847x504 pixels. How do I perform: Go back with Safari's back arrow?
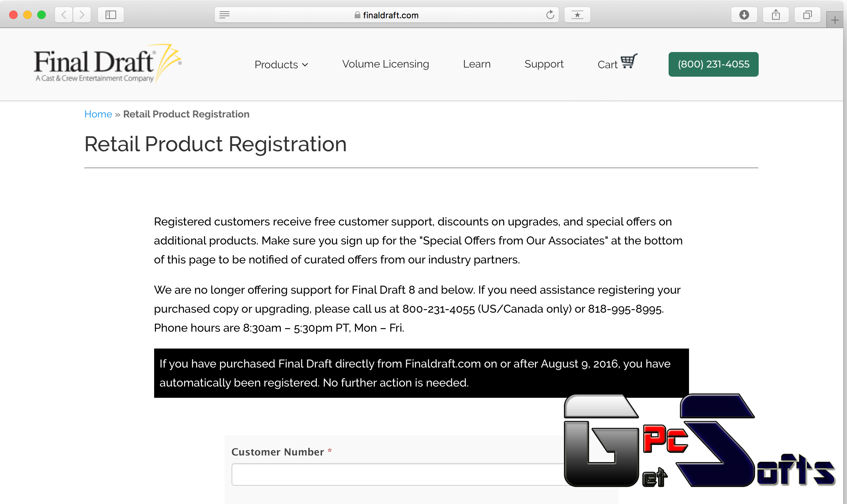click(64, 15)
